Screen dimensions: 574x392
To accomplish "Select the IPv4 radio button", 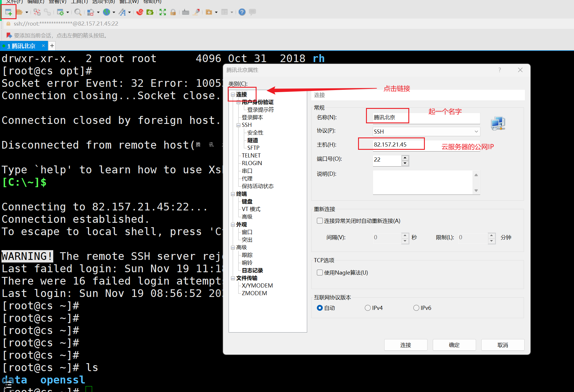I will [368, 308].
